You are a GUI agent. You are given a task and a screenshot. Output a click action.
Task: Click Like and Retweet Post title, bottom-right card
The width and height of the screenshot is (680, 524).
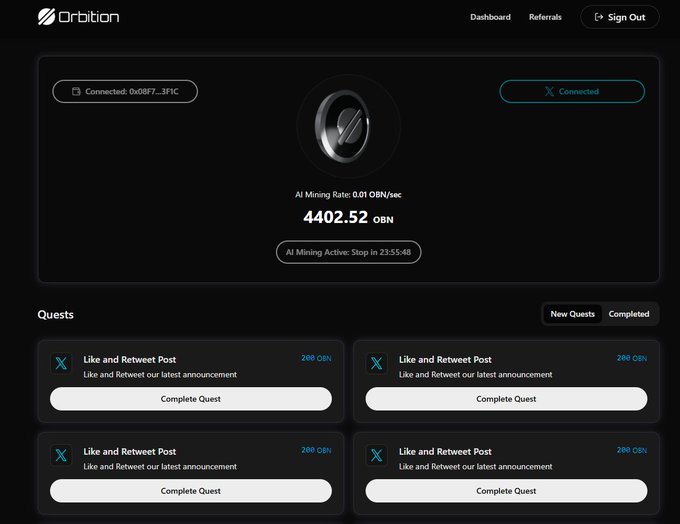coord(445,452)
